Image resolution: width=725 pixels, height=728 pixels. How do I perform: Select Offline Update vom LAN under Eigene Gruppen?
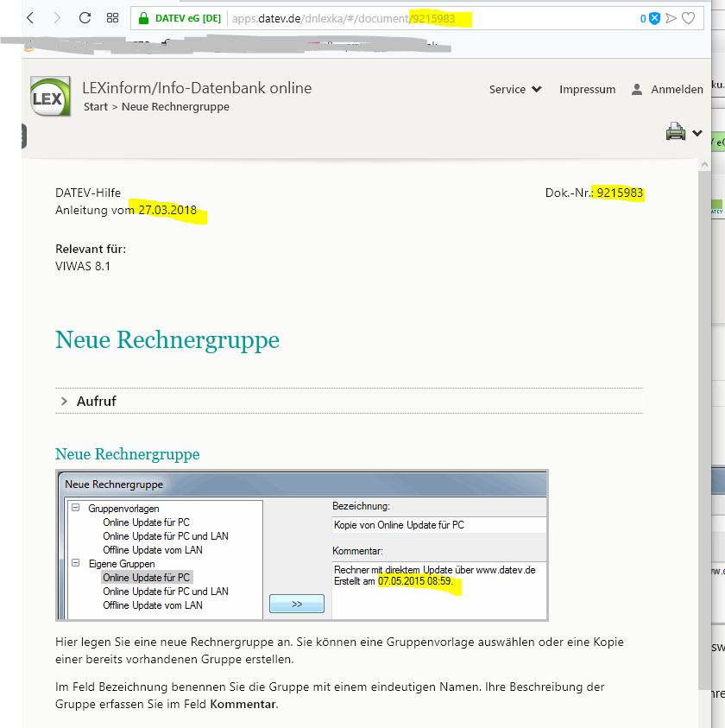[153, 605]
